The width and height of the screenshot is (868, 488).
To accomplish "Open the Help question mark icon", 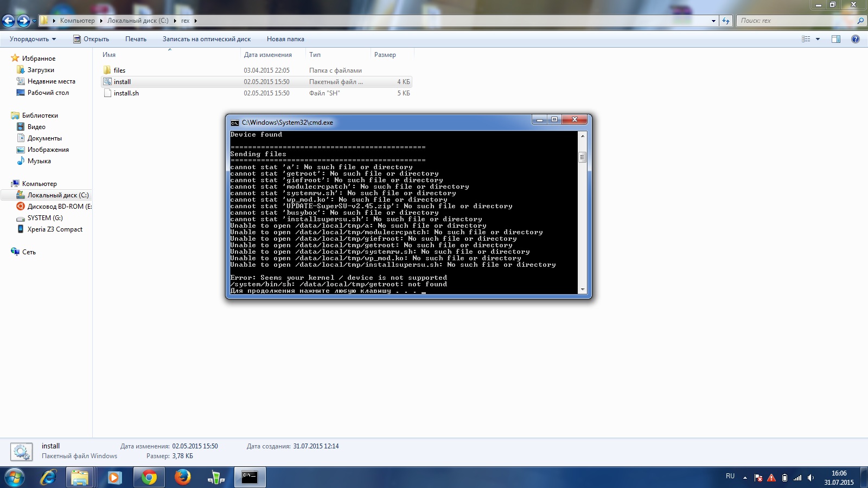I will tap(856, 39).
